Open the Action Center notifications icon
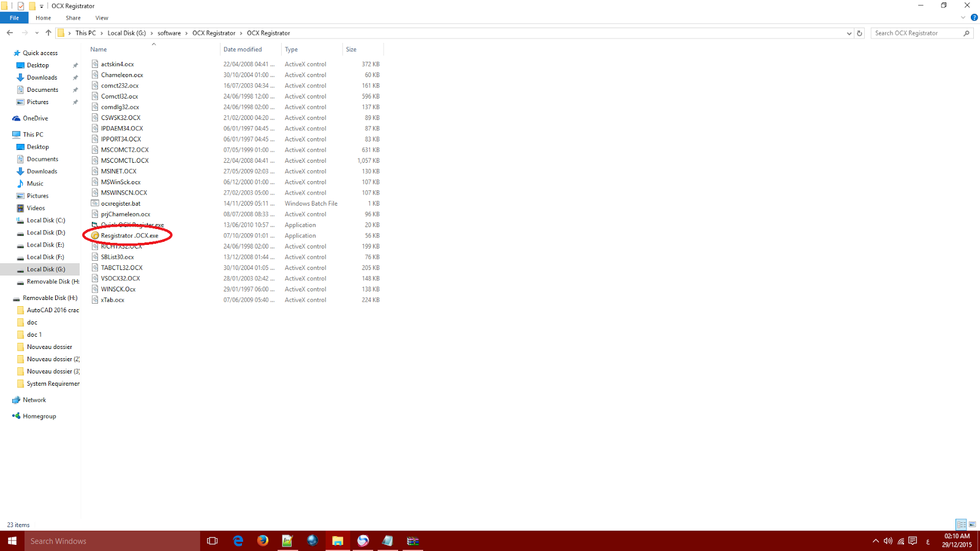The image size is (980, 551). [x=913, y=541]
